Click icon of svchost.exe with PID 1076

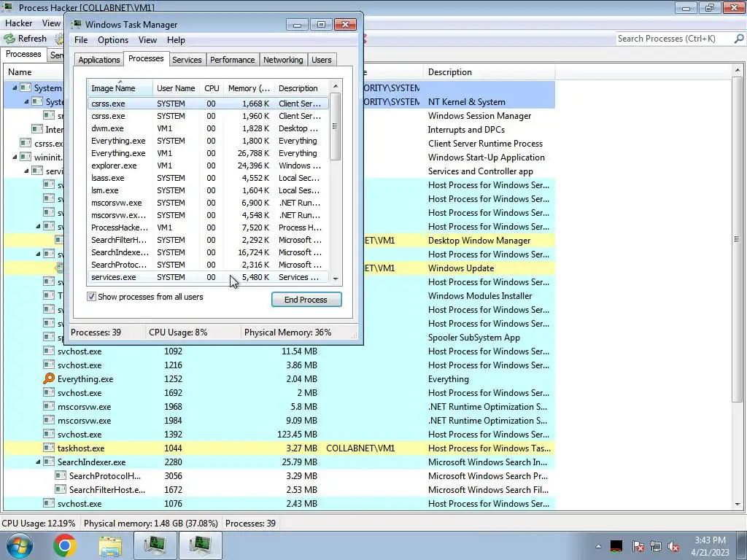point(49,503)
